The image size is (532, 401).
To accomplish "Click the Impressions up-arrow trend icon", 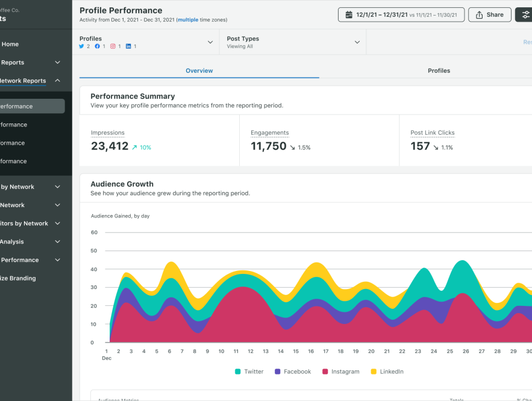I will coord(135,147).
